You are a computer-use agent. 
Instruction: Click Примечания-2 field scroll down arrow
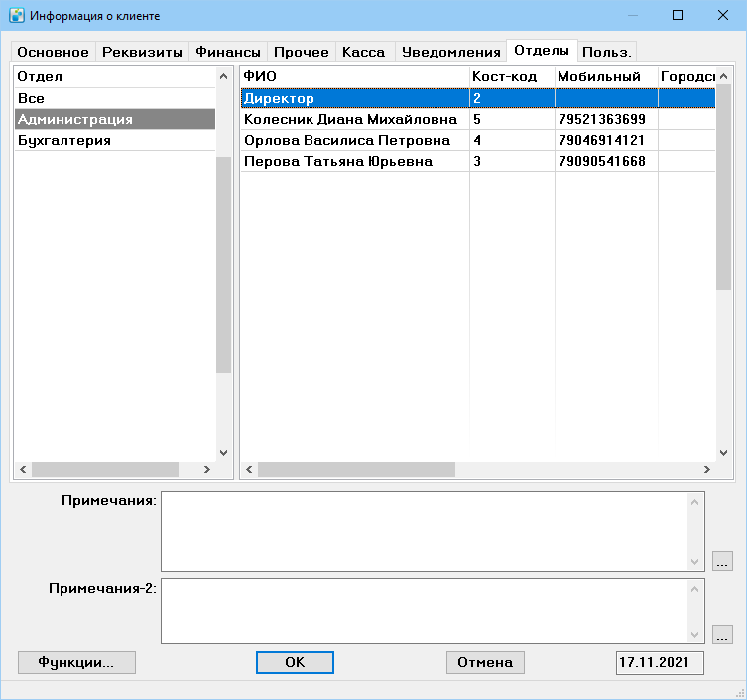pyautogui.click(x=695, y=635)
